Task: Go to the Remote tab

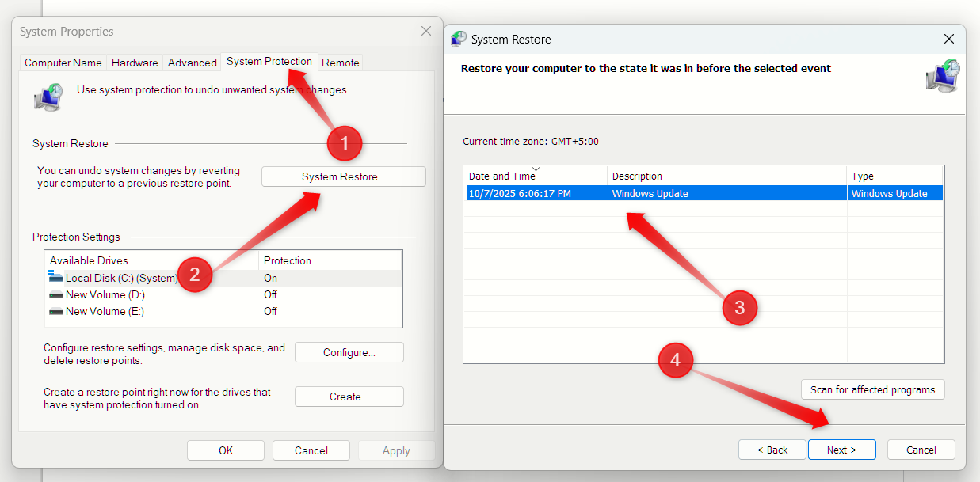Action: [341, 63]
